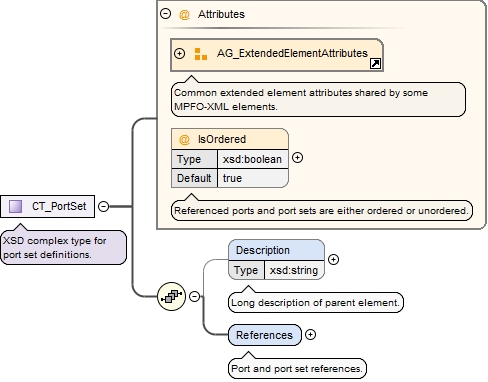Click the purple CT_PortSet complex type icon

click(x=15, y=206)
